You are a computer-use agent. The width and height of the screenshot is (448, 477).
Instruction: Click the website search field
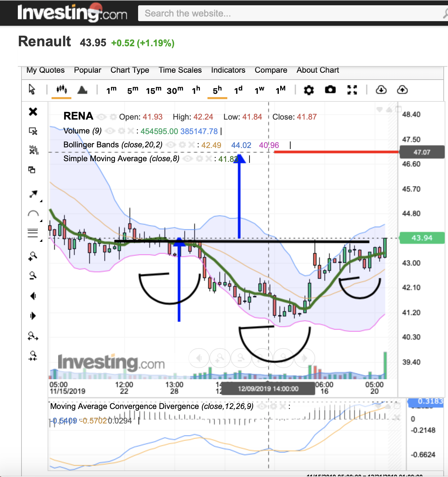293,13
